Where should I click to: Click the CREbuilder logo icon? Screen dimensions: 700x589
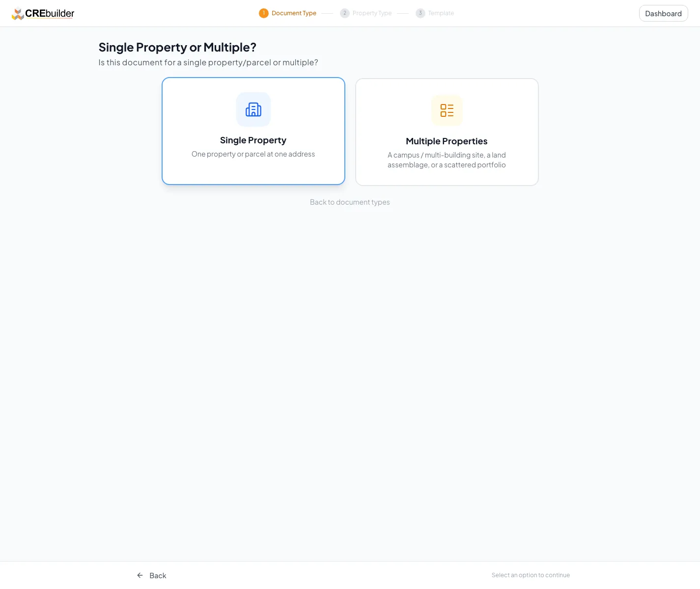tap(18, 14)
